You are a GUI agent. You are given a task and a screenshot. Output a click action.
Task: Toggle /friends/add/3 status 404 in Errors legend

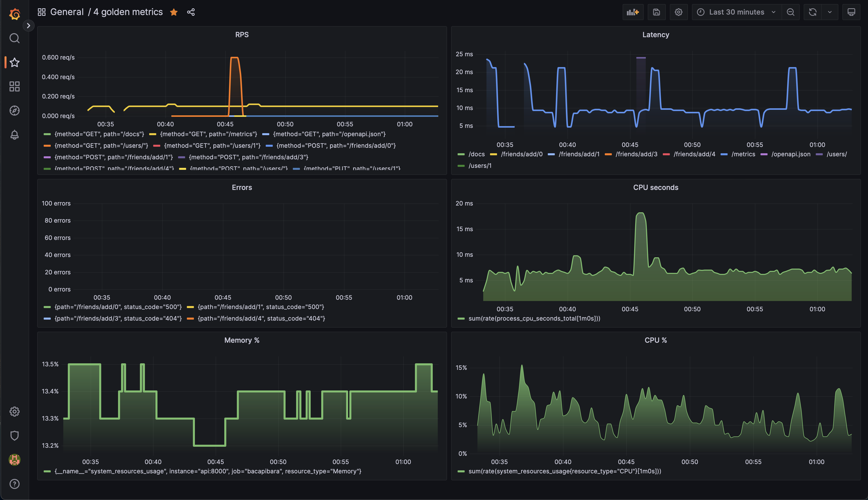(x=118, y=319)
